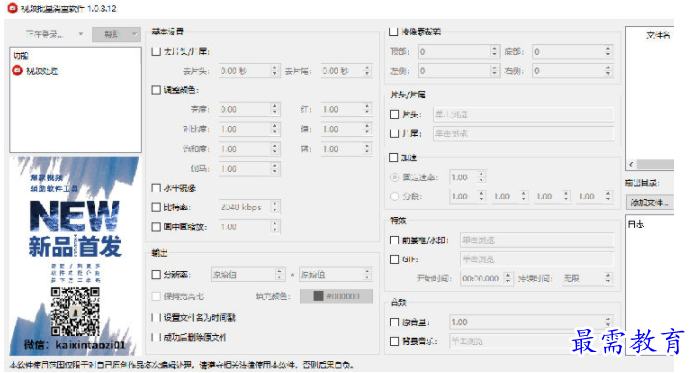Click the red 视频处理 icon

click(17, 71)
